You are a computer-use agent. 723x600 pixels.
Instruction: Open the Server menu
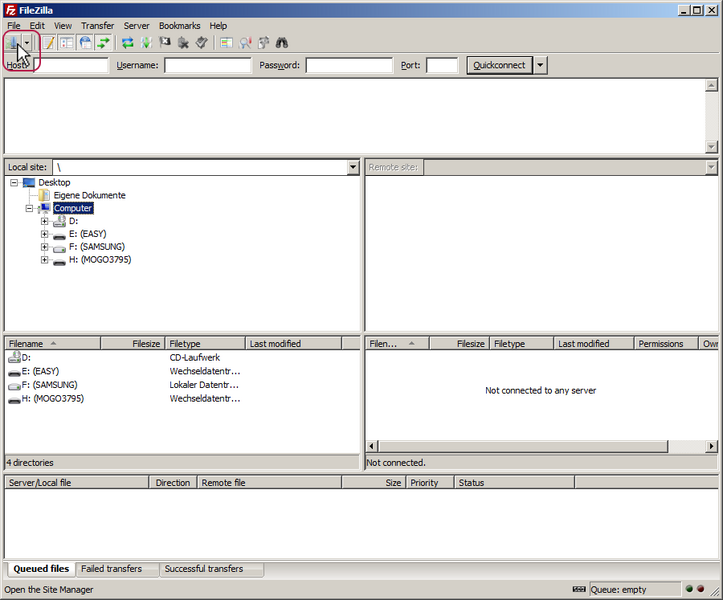(x=136, y=26)
